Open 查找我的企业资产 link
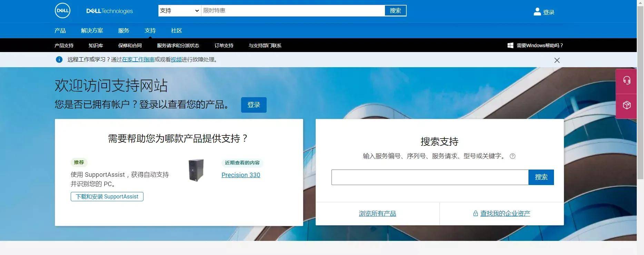Viewport: 644px width, 255px height. tap(505, 214)
